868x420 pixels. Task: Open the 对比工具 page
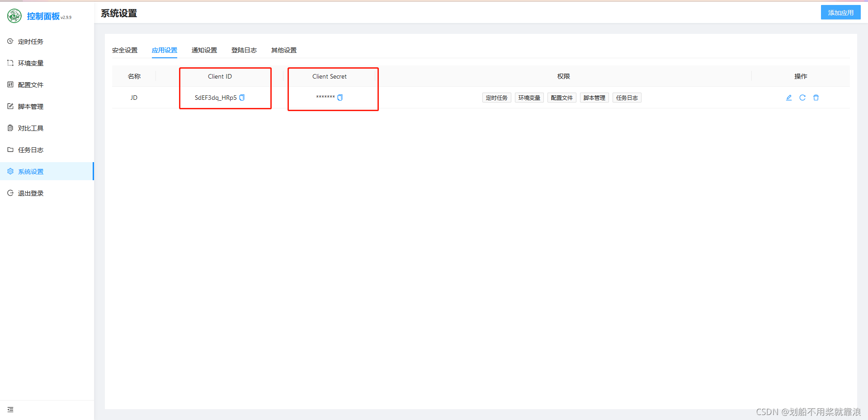coord(30,128)
